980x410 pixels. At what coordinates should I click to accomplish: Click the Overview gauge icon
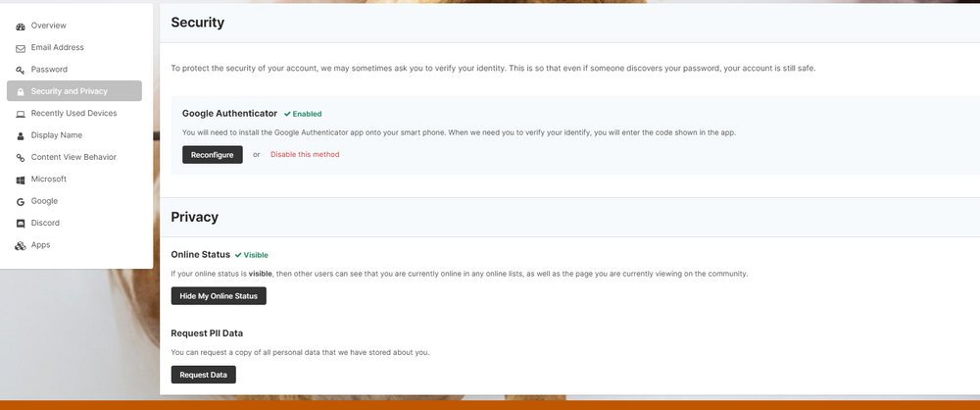coord(21,26)
